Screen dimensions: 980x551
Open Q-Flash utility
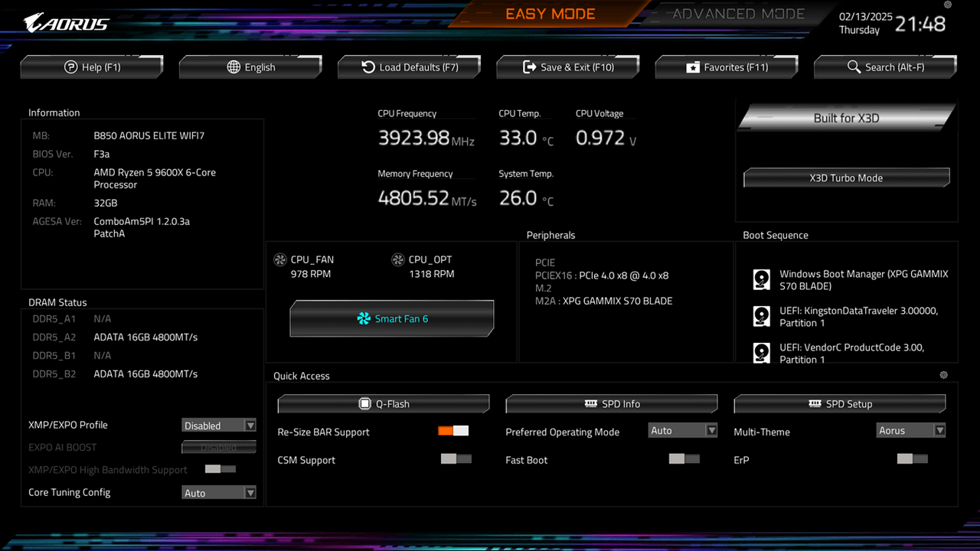click(383, 403)
